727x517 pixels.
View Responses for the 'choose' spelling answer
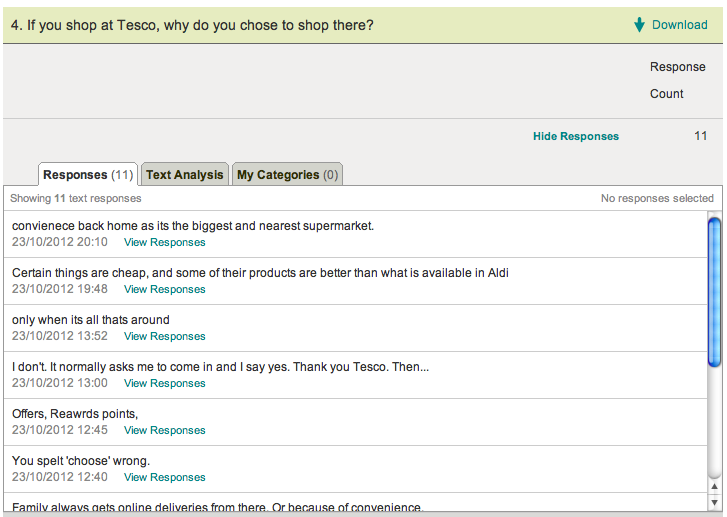coord(164,477)
